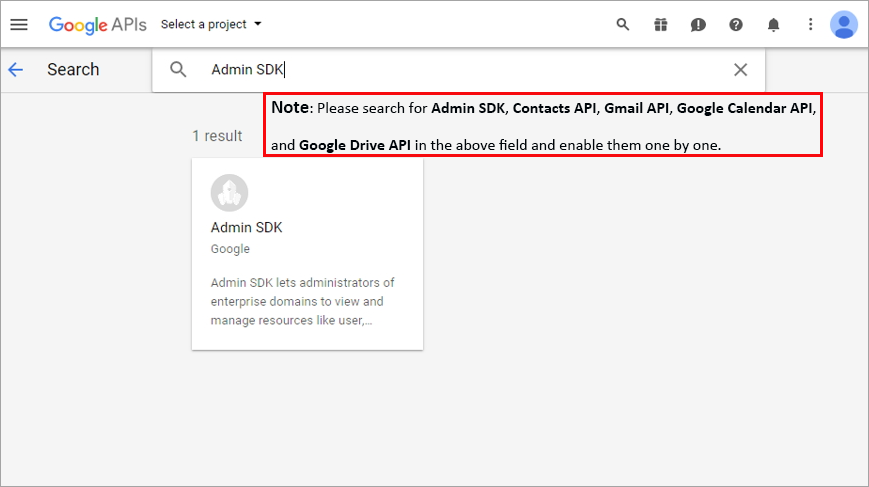The width and height of the screenshot is (869, 487).
Task: Open the Admin SDK result card
Action: 308,254
